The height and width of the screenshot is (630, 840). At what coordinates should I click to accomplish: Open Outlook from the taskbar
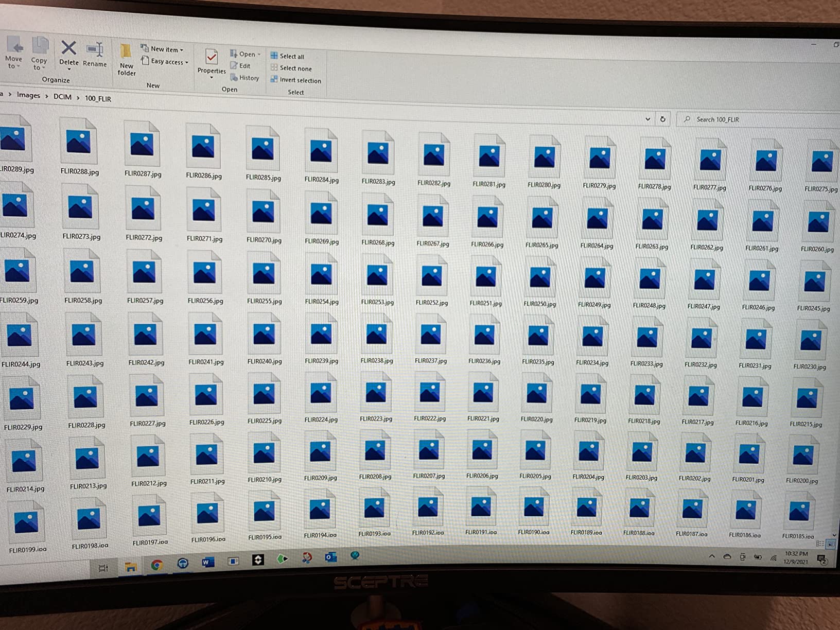coord(330,557)
